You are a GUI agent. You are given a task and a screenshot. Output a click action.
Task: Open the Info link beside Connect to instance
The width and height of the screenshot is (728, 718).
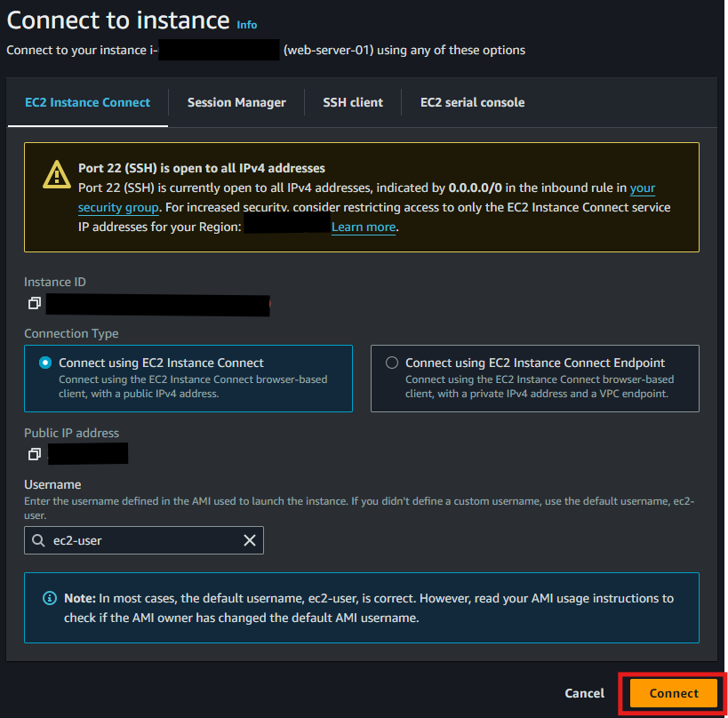tap(247, 25)
